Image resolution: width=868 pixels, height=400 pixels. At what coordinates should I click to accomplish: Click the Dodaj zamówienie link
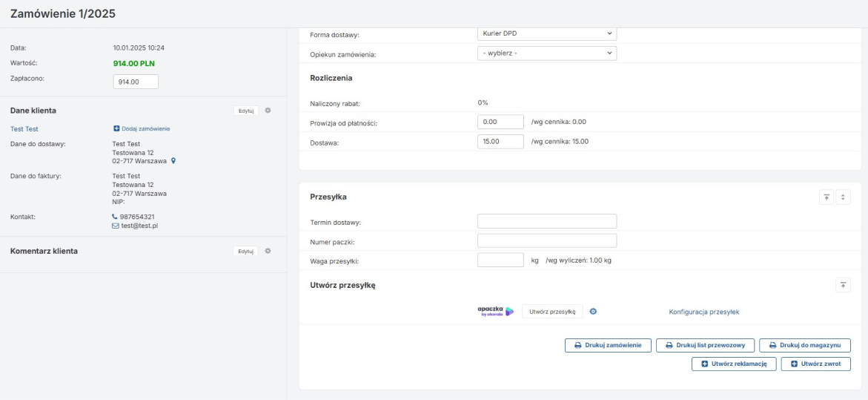tap(142, 128)
